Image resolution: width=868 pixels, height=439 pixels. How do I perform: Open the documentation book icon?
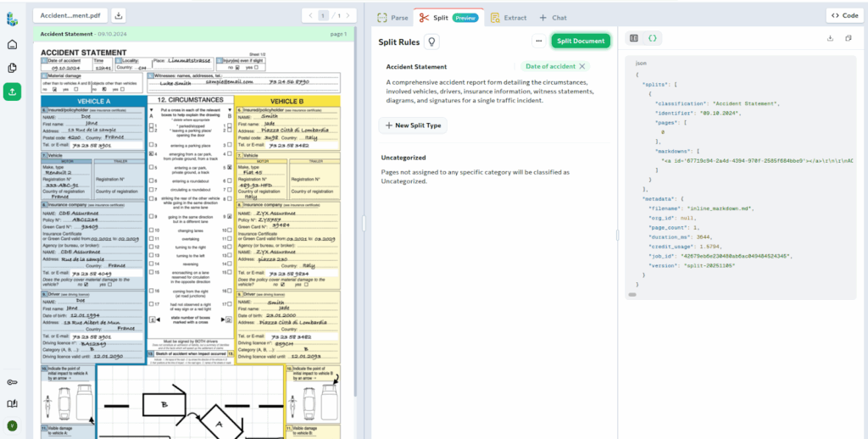click(x=12, y=404)
